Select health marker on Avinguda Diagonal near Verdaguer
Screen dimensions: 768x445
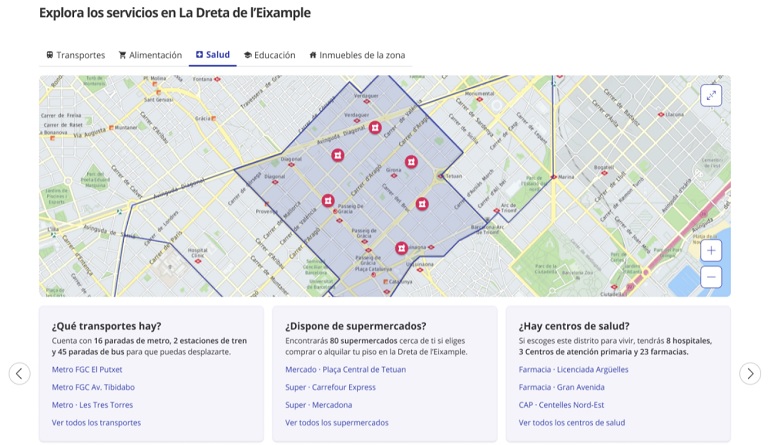[x=375, y=128]
